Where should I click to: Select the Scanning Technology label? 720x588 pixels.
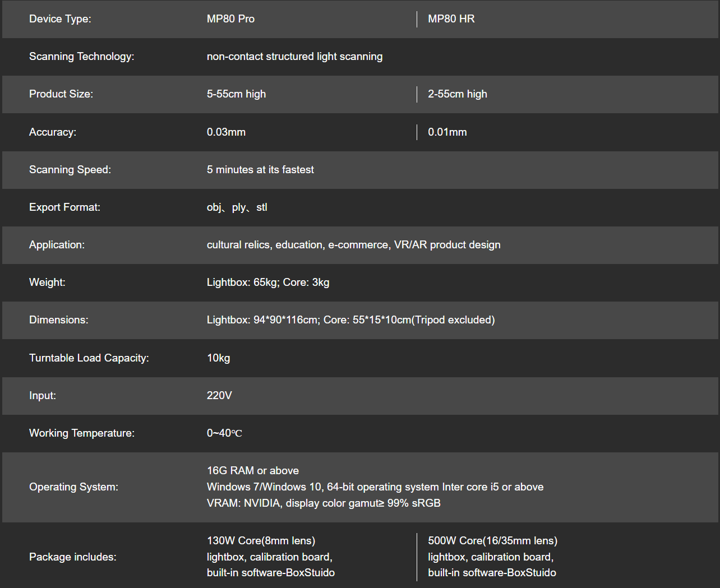(82, 57)
